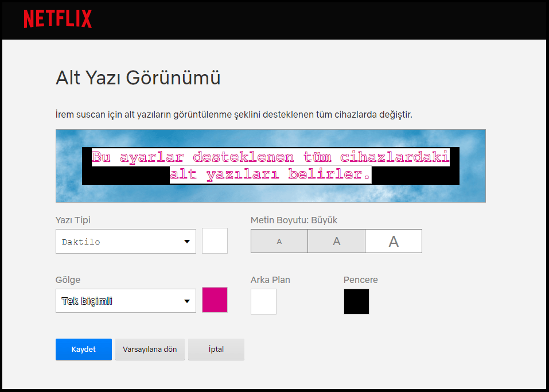549x392 pixels.
Task: Click the black Pencere window color swatch
Action: point(356,301)
